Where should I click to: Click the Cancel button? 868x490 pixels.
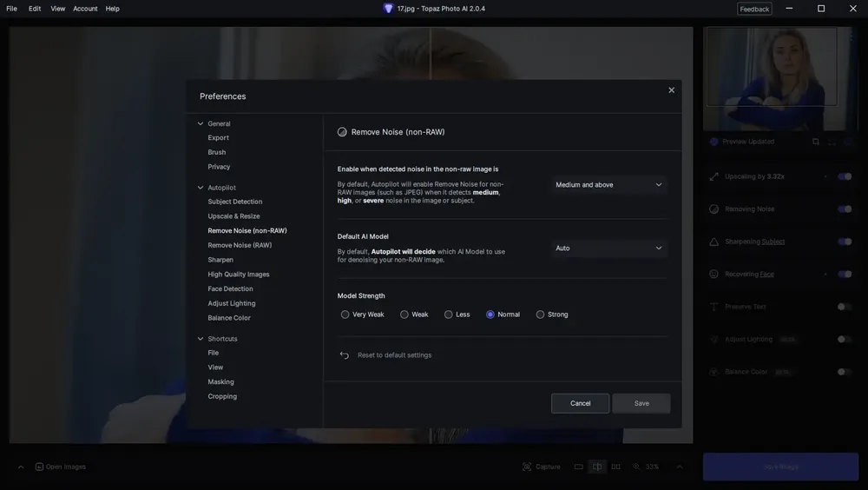pyautogui.click(x=580, y=403)
